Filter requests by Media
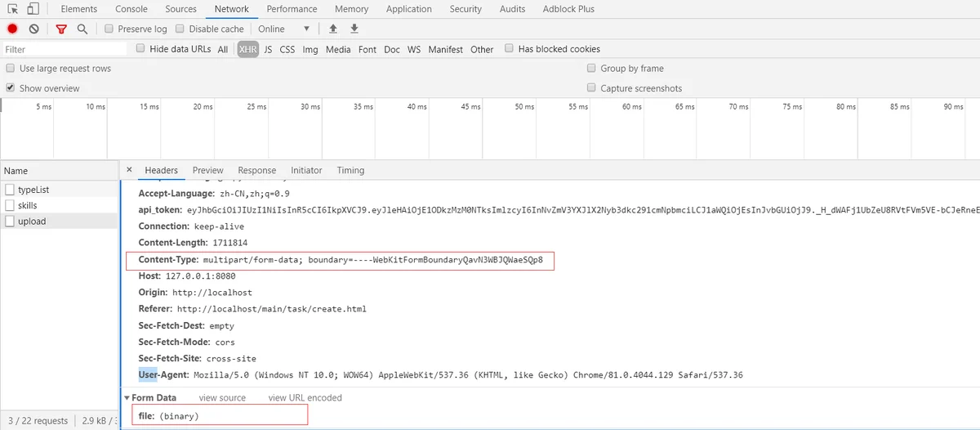This screenshot has height=430, width=980. point(338,49)
